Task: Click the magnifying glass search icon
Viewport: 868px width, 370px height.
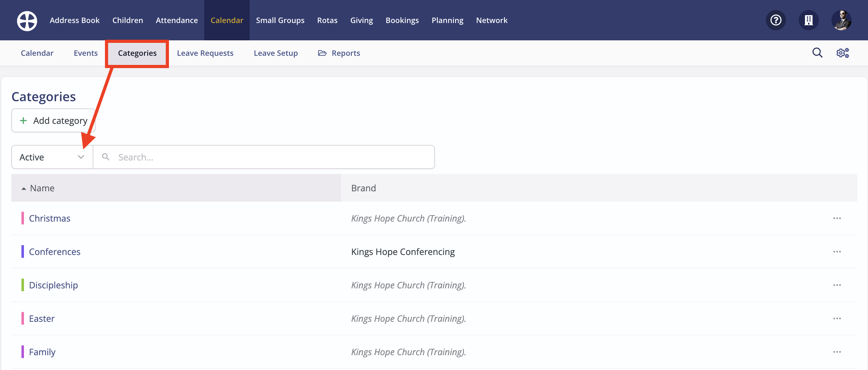Action: click(x=817, y=53)
